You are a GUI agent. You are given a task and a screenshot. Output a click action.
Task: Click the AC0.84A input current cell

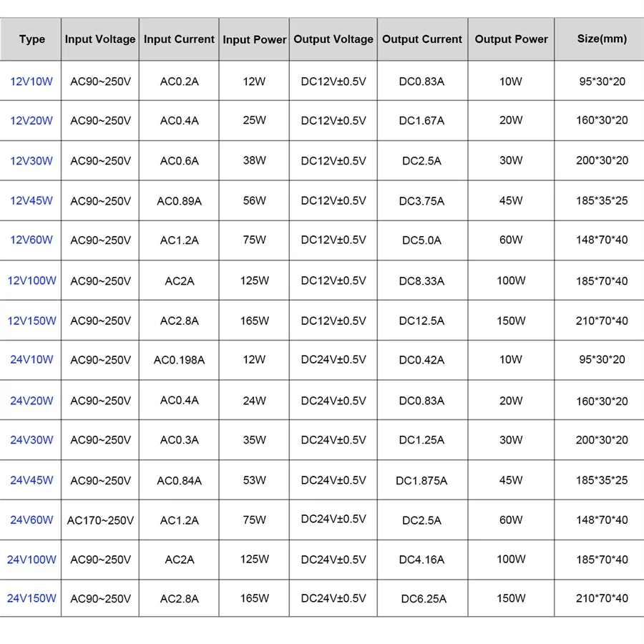179,481
